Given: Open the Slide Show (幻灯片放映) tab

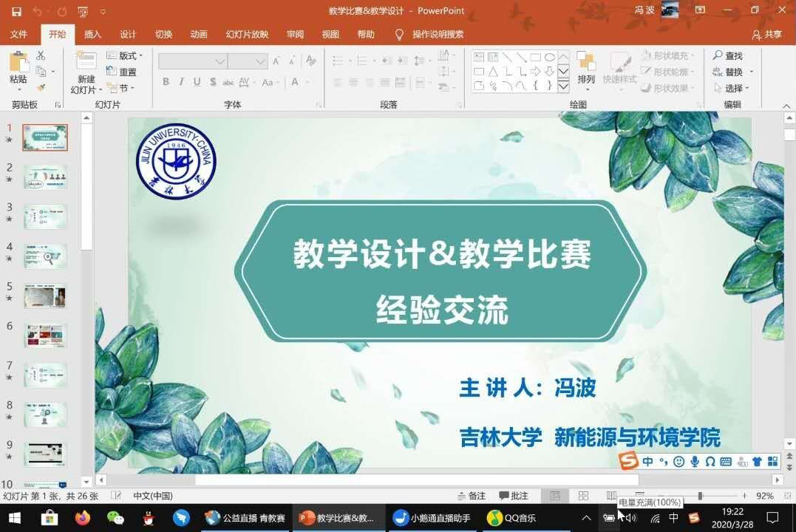Looking at the screenshot, I should click(247, 34).
